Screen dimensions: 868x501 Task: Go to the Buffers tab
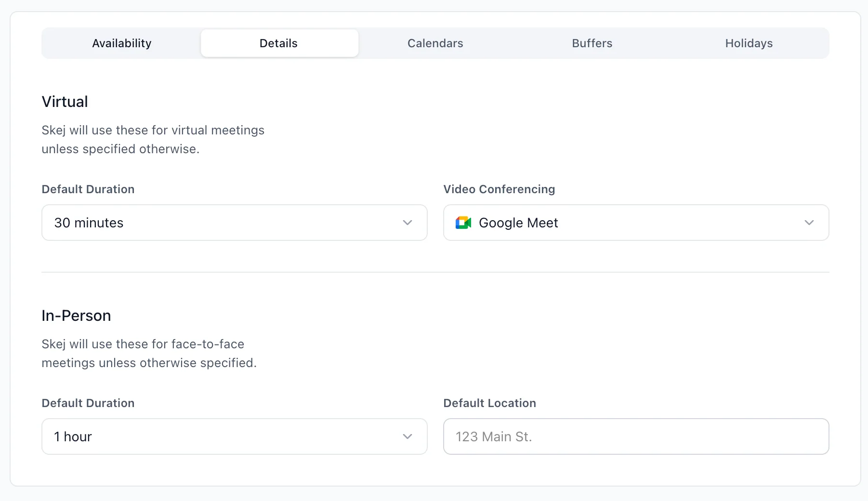click(592, 43)
